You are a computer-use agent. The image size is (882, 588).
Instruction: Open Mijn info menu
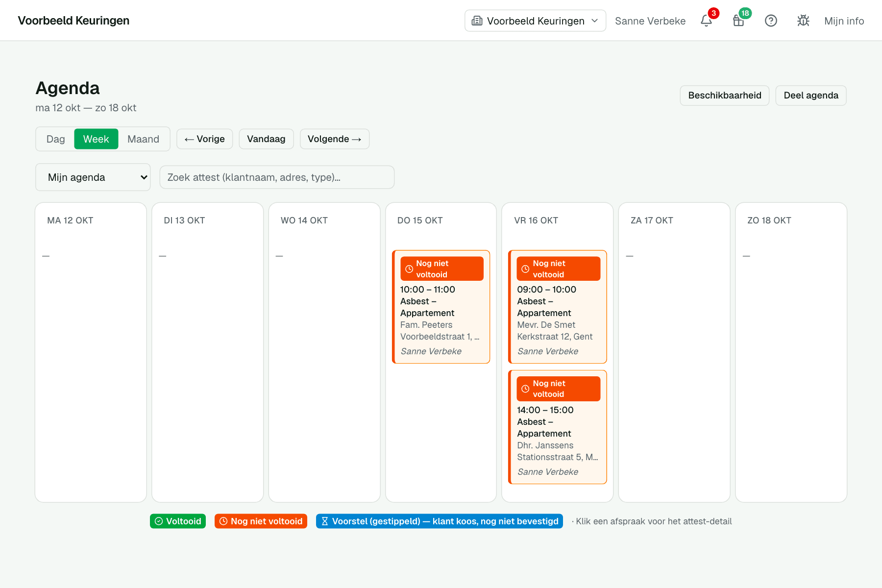(844, 21)
